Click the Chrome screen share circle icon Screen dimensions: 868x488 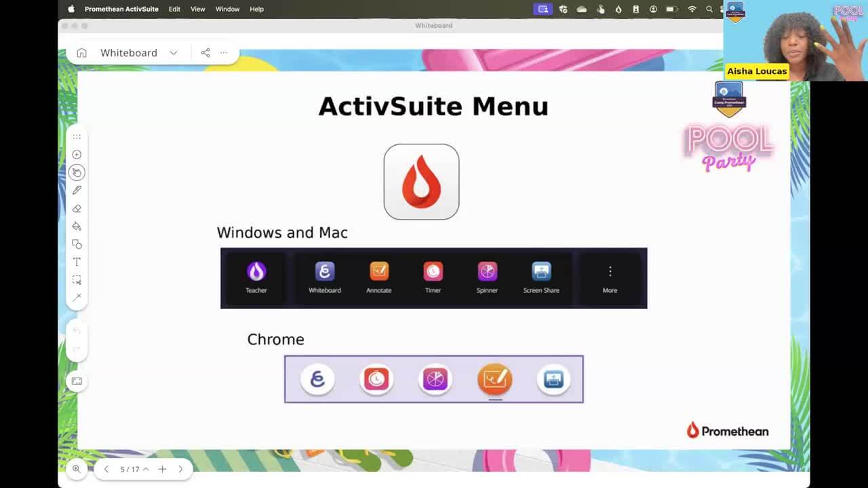coord(553,379)
